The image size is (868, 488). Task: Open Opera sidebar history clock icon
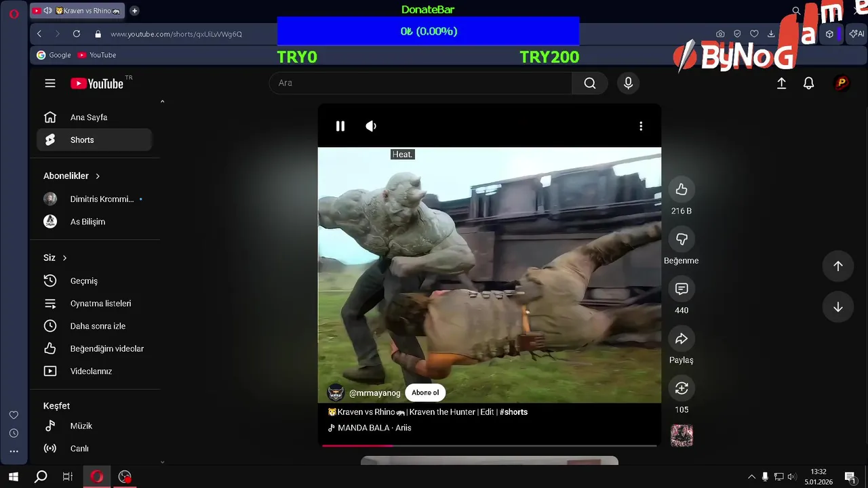click(14, 433)
